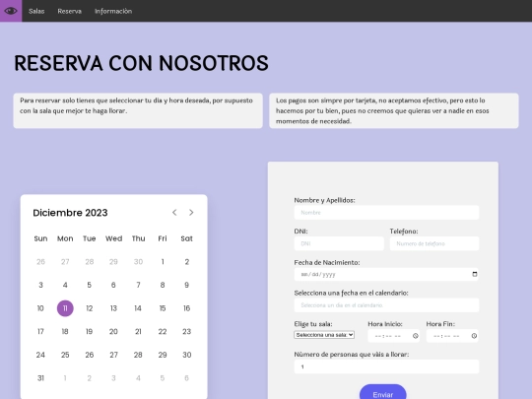Select December 13 in calendar

(113, 308)
